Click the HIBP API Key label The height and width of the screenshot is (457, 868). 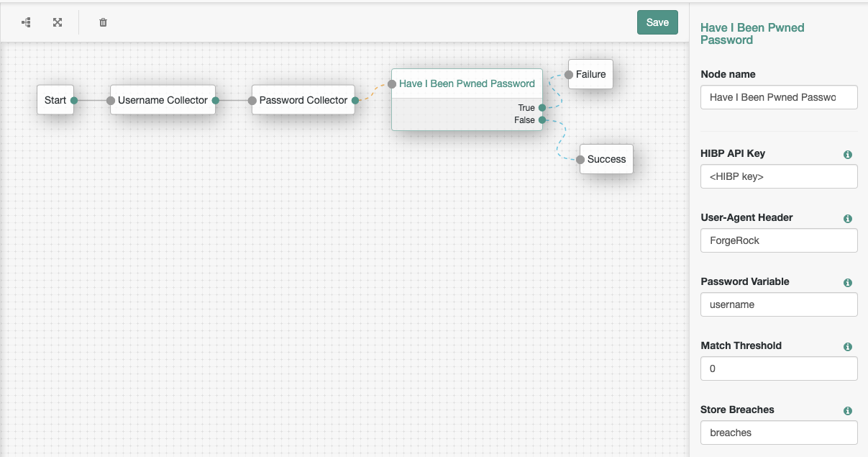tap(733, 153)
